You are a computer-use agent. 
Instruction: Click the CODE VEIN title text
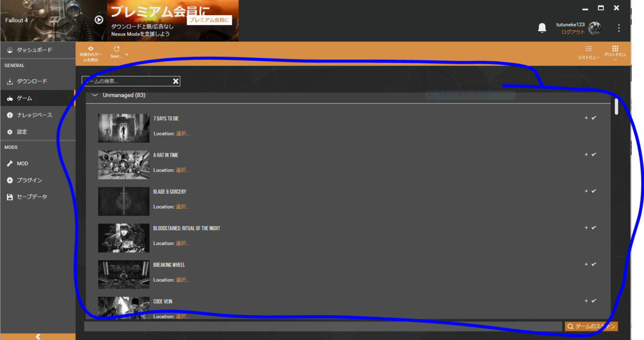click(163, 301)
